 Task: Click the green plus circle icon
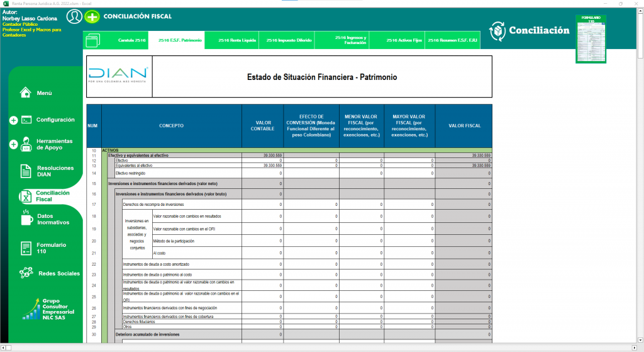[x=92, y=17]
